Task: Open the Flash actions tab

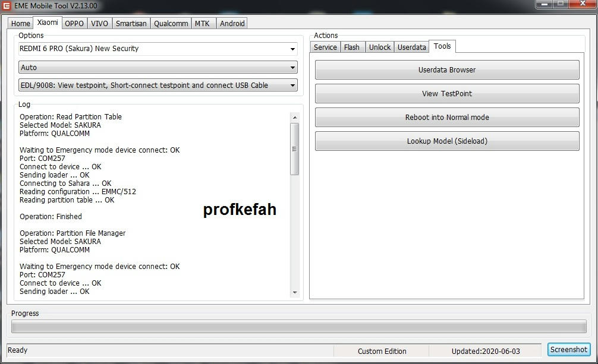Action: point(352,48)
